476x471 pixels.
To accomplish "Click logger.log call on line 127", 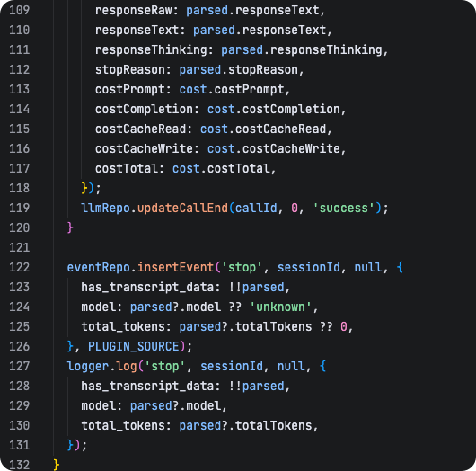I will [101, 366].
